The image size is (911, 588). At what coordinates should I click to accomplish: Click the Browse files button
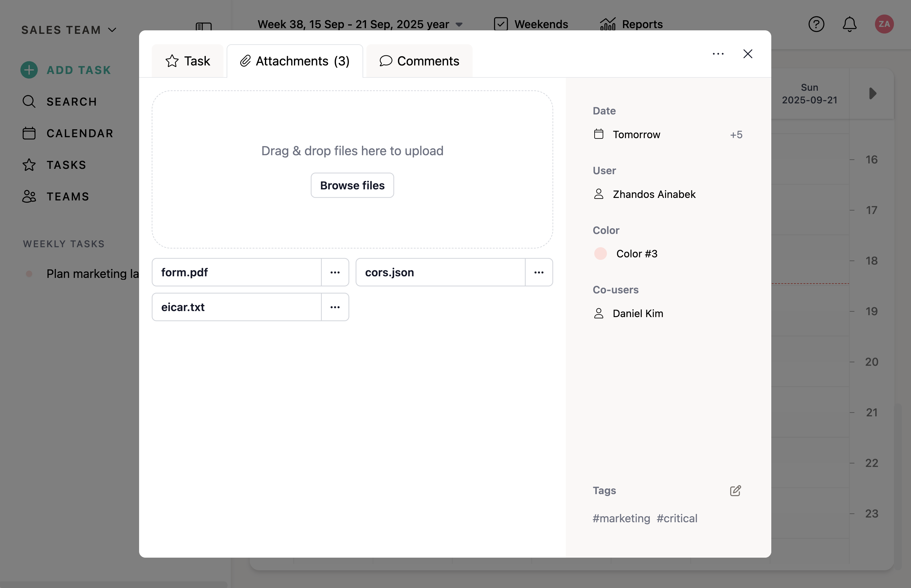coord(352,185)
